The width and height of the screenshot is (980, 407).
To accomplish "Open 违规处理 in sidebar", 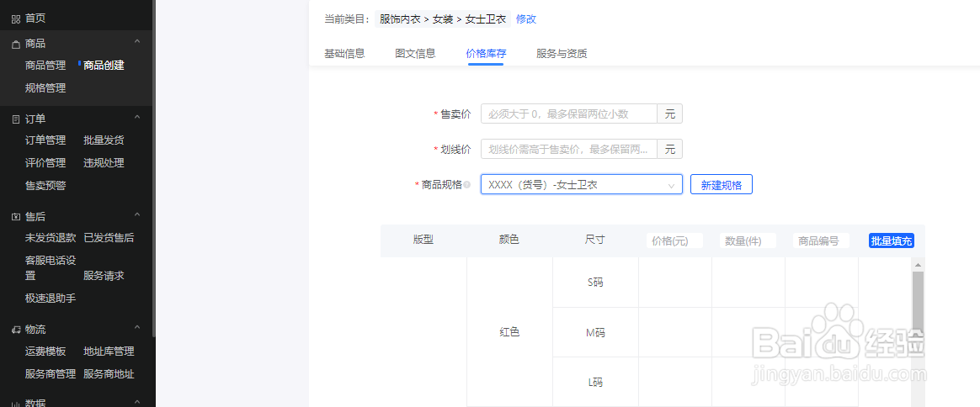I will tap(104, 163).
